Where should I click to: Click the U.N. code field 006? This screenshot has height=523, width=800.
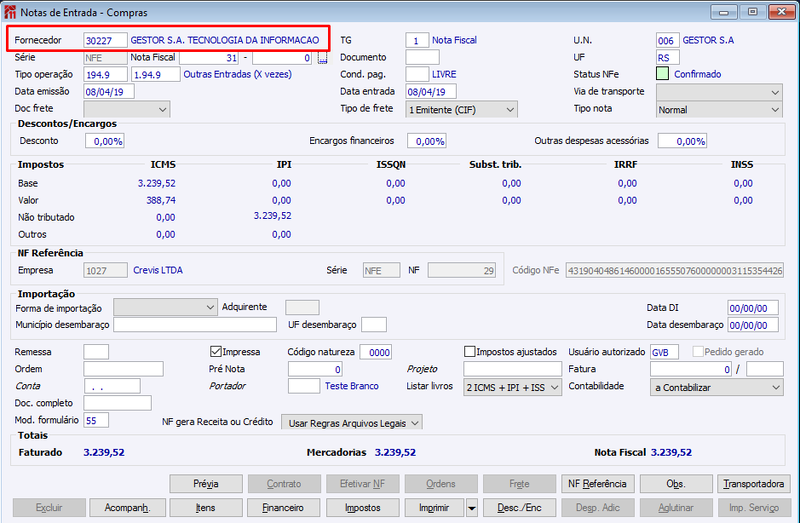click(667, 40)
